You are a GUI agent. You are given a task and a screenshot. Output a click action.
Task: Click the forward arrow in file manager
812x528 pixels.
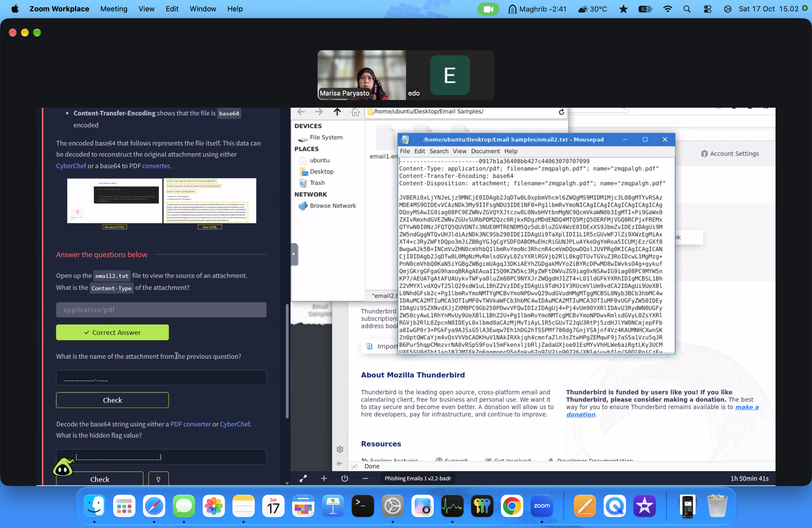319,112
